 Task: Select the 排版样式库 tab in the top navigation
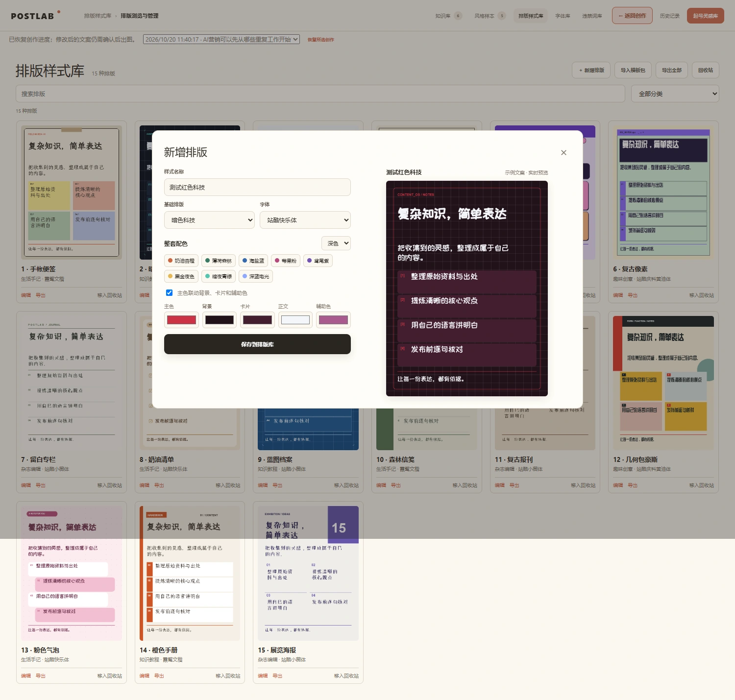click(x=531, y=16)
